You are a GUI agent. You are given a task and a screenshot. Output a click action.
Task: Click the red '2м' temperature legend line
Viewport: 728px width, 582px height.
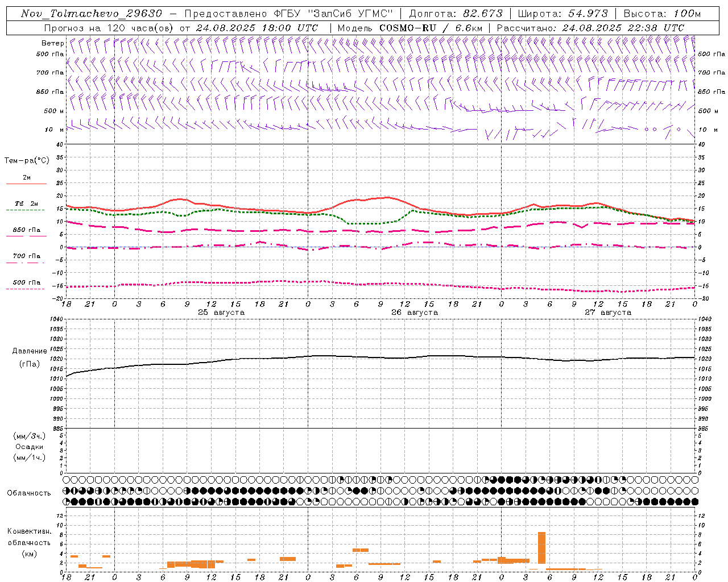[x=26, y=184]
